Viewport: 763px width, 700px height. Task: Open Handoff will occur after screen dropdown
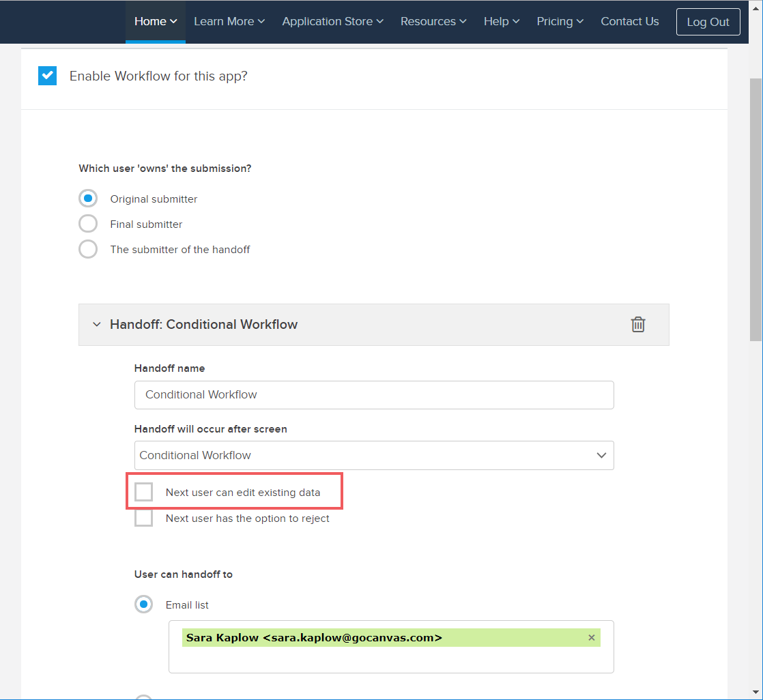pos(374,455)
